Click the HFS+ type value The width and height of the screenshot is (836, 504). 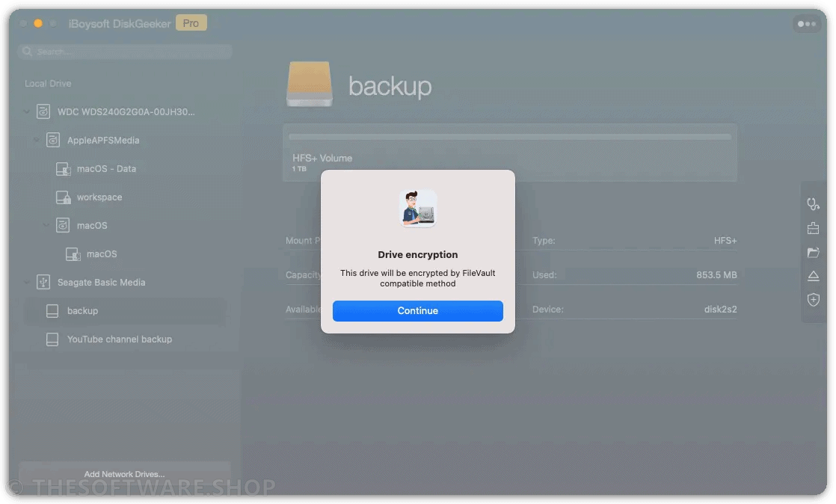pyautogui.click(x=725, y=241)
